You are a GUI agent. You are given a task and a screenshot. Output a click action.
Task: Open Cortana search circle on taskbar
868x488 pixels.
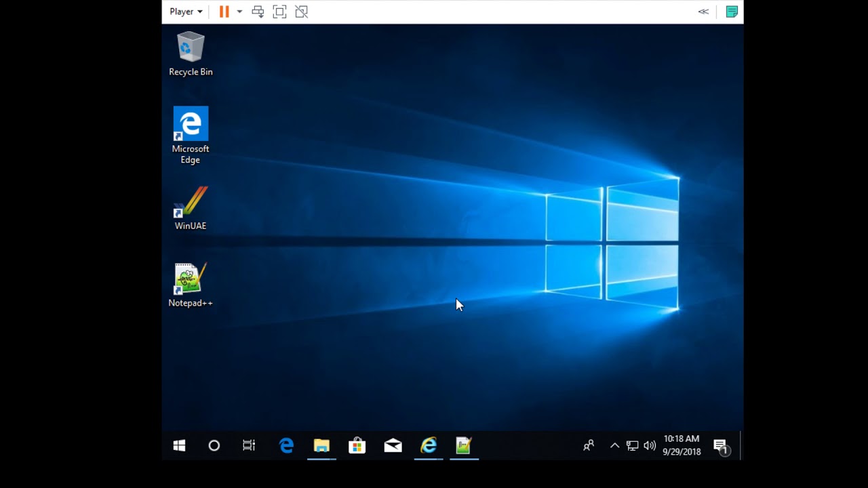(214, 445)
